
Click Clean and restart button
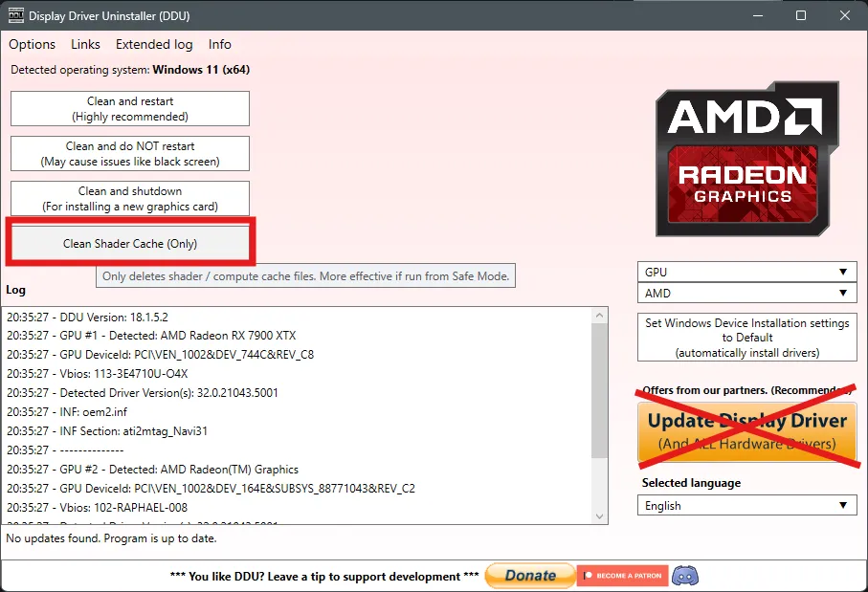click(x=130, y=108)
